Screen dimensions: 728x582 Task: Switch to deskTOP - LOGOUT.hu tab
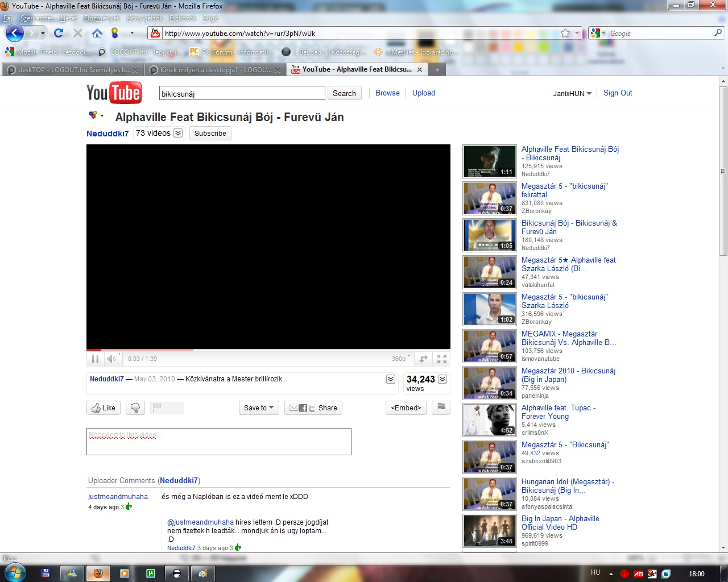pyautogui.click(x=72, y=69)
